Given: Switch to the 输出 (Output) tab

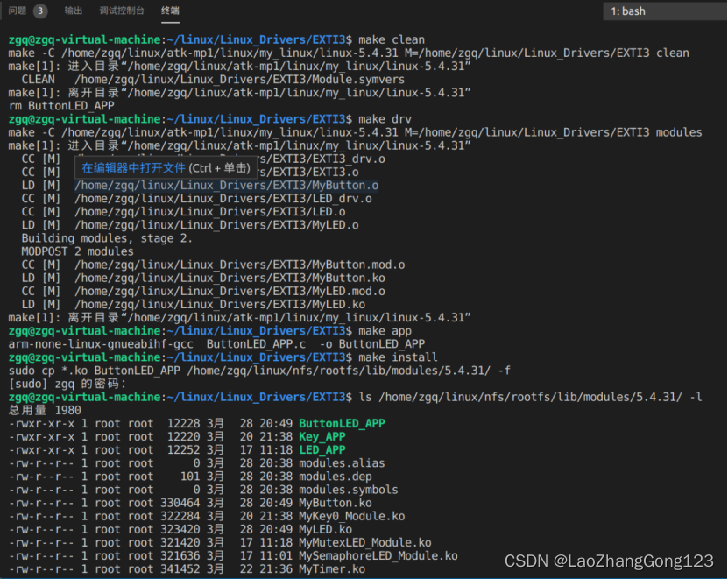Looking at the screenshot, I should (x=73, y=11).
